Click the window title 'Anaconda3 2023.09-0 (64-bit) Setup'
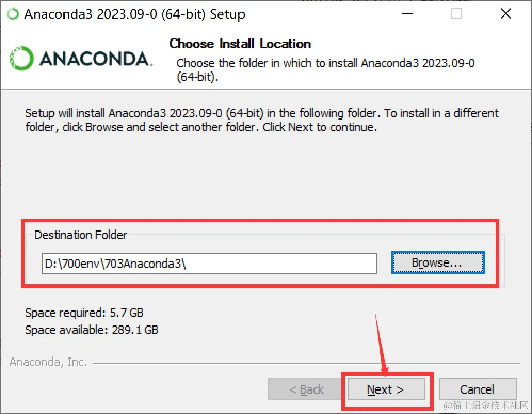The width and height of the screenshot is (532, 414). pyautogui.click(x=135, y=14)
